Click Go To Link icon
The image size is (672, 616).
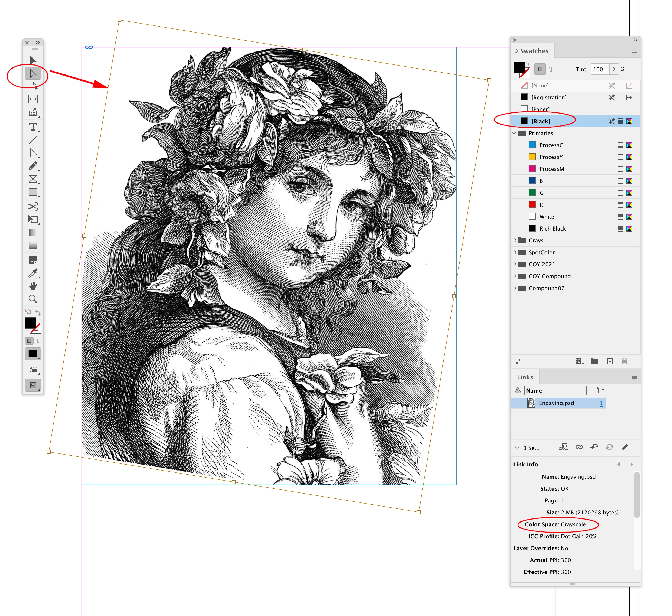point(594,447)
